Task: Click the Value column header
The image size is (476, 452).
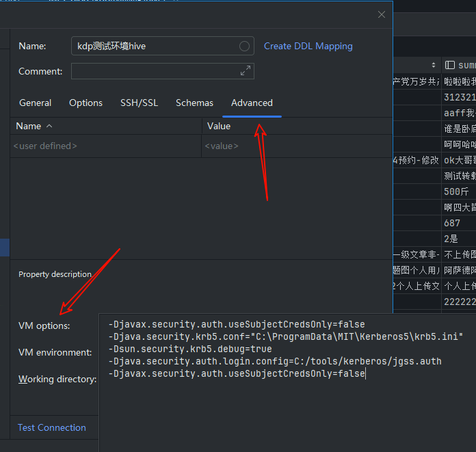Action: coord(297,126)
